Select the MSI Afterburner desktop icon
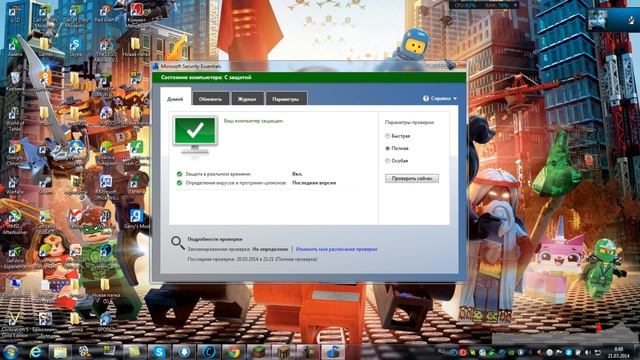Screen dimensions: 640x360 click(15, 223)
